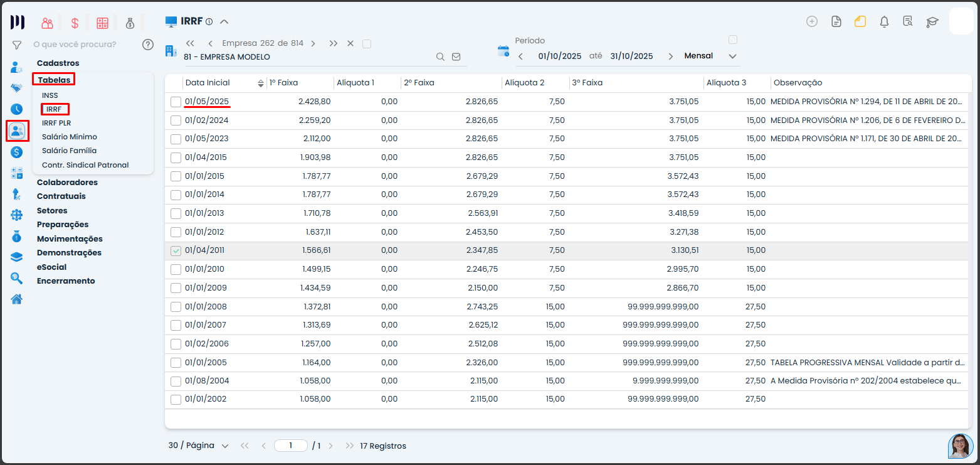Collapse the IRRF title chevron

point(224,21)
